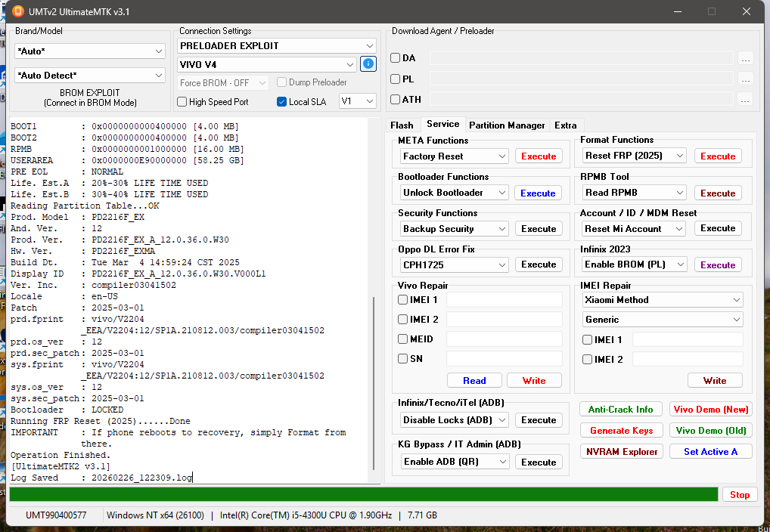Expand the Xiaomi Method dropdown
The width and height of the screenshot is (770, 532).
[x=663, y=300]
